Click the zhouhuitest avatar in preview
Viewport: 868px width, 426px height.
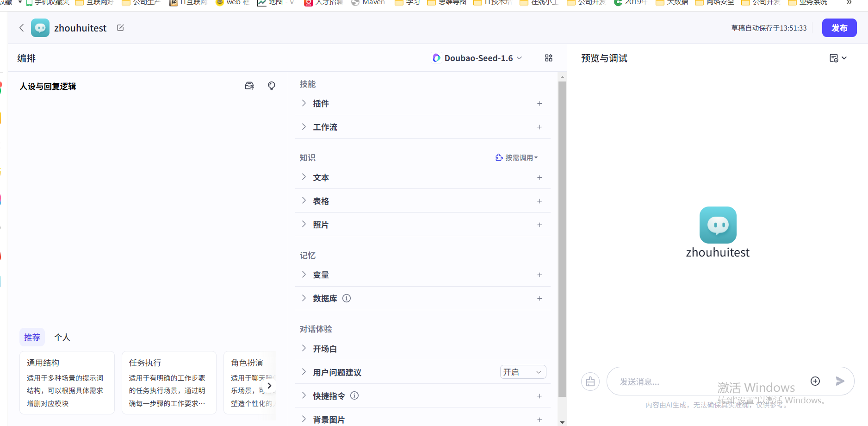point(718,225)
